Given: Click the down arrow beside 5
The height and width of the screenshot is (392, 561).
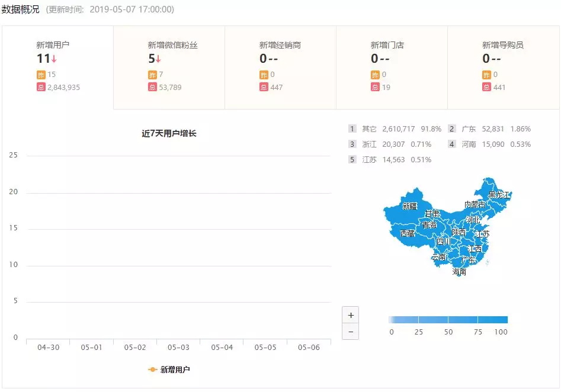Looking at the screenshot, I should click(158, 58).
